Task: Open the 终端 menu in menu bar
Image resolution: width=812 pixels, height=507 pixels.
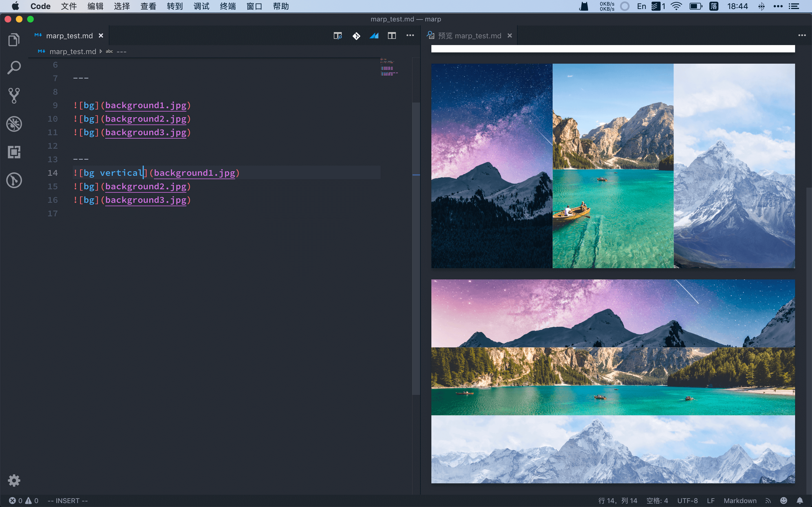Action: click(228, 6)
